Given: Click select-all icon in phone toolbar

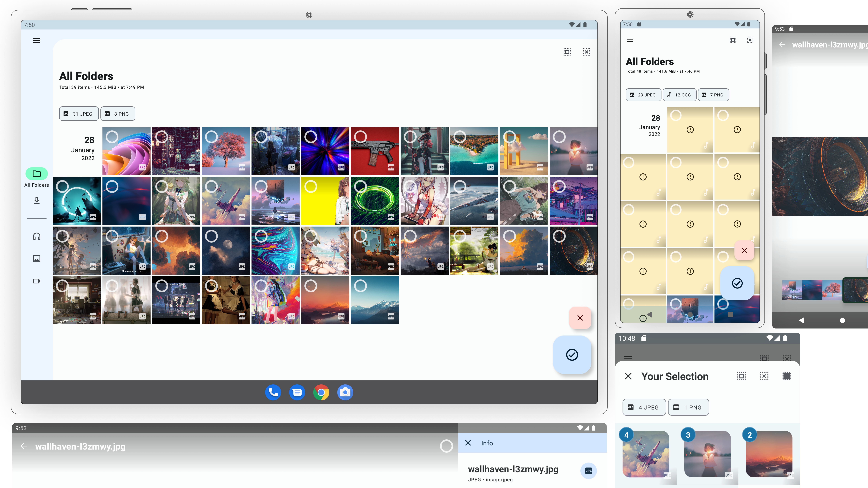Looking at the screenshot, I should [x=733, y=40].
